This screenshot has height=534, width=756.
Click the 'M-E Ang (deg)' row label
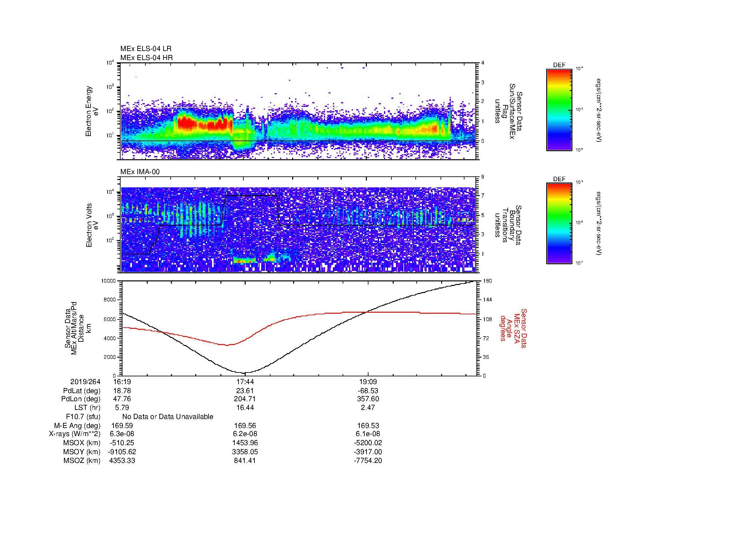coord(77,426)
